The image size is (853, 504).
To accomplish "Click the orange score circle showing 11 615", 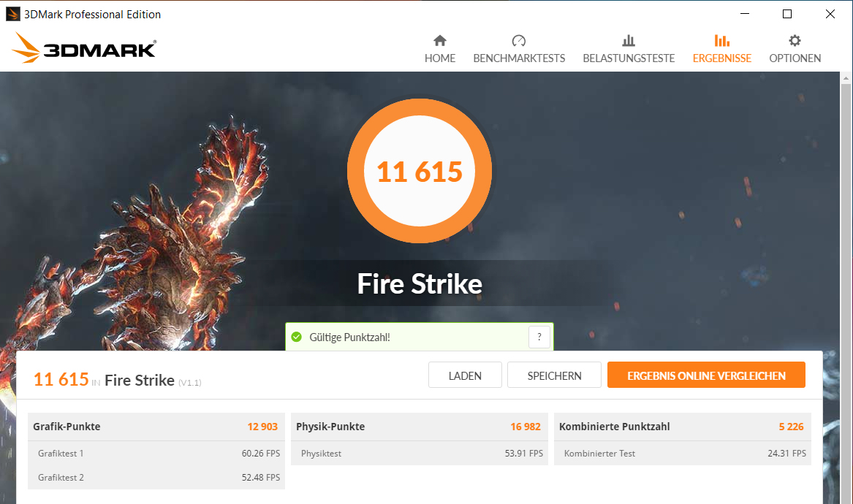I will [420, 172].
